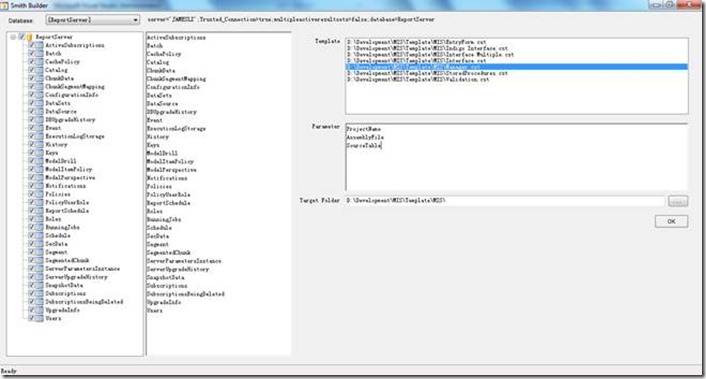Collapse the ReportServer tree node

[x=13, y=37]
